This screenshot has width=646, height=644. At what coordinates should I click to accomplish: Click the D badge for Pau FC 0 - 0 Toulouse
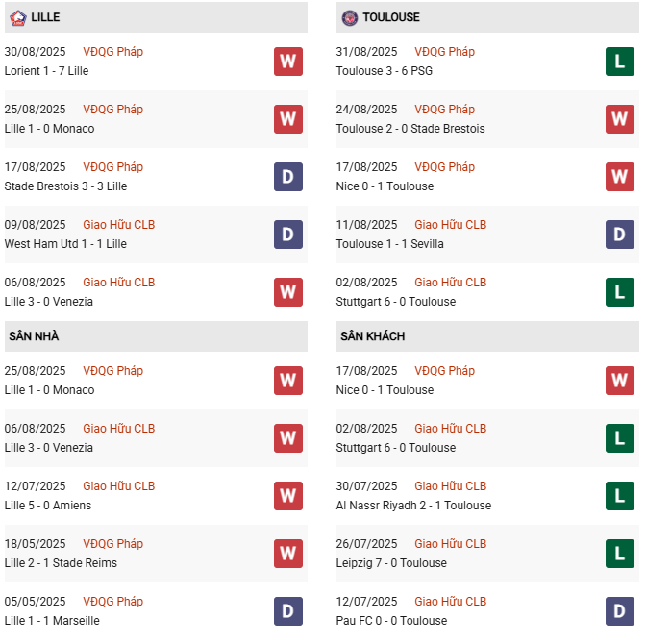(619, 611)
